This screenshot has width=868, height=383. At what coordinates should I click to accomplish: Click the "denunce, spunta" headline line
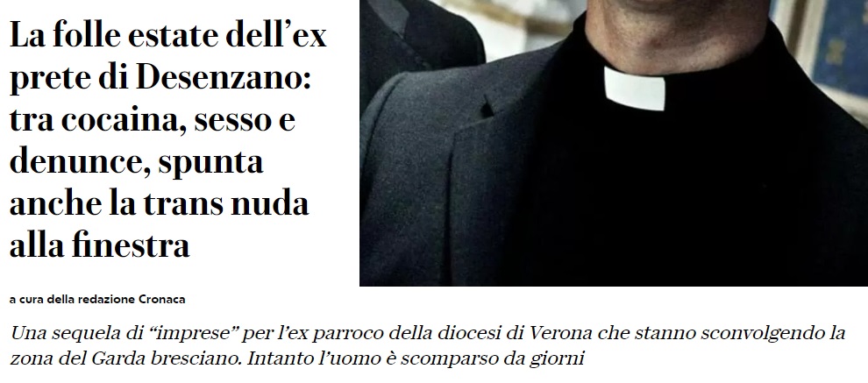(x=136, y=163)
